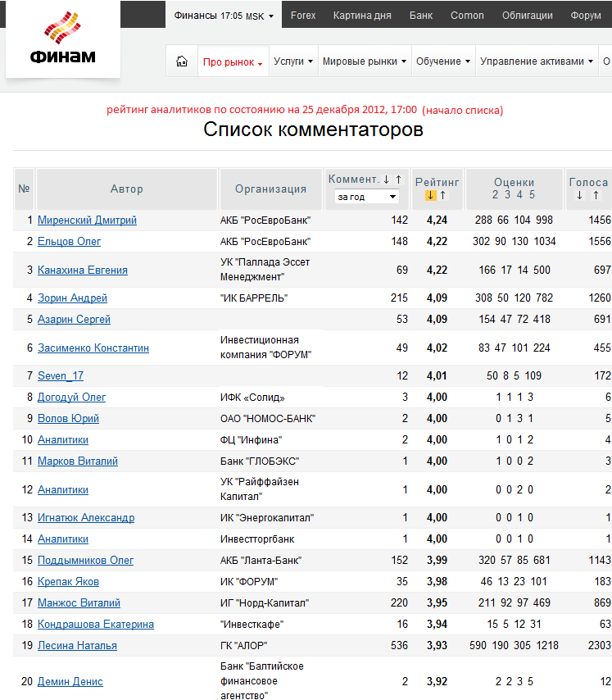Open Крепак Яков author link
The width and height of the screenshot is (612, 700).
[68, 582]
